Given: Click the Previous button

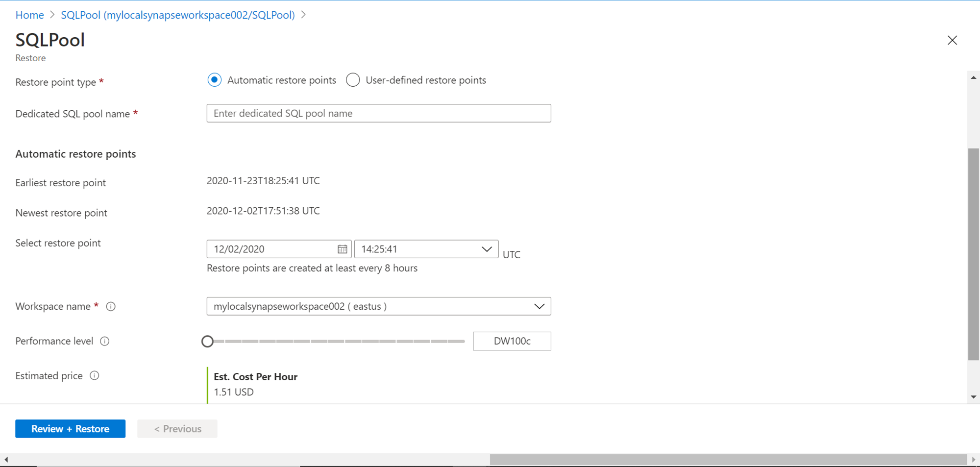Looking at the screenshot, I should (177, 429).
